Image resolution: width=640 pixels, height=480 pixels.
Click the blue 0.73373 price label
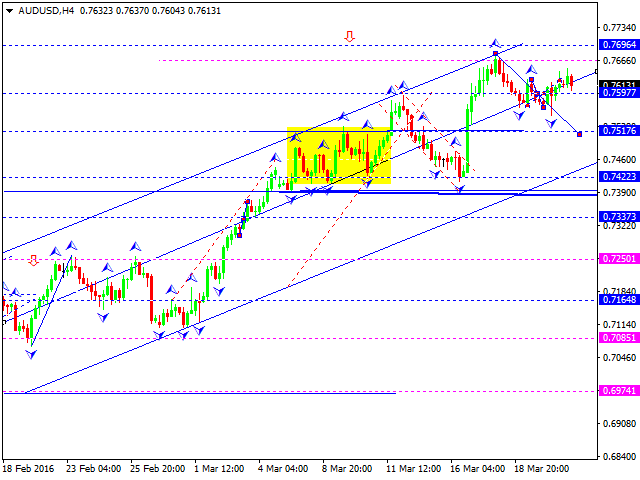[x=619, y=216]
